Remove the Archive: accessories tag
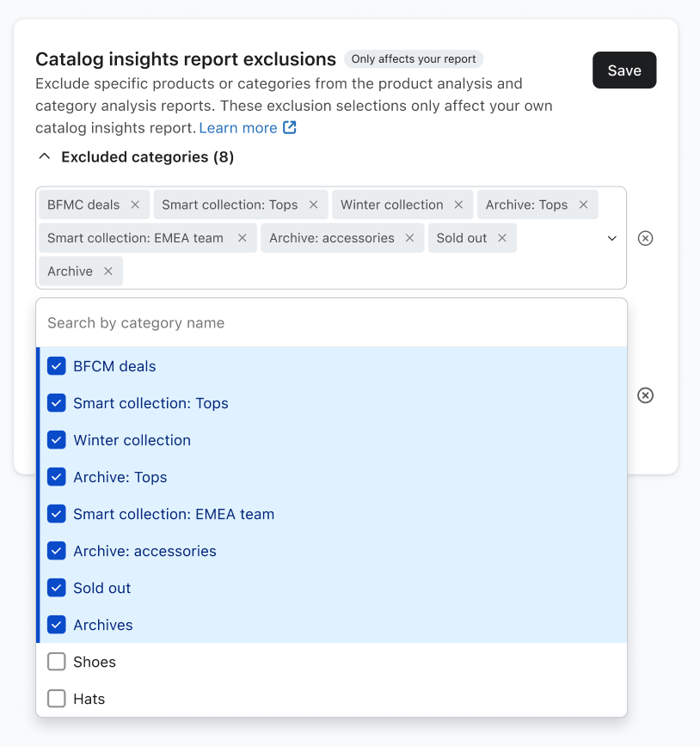The height and width of the screenshot is (746, 700). pyautogui.click(x=409, y=238)
